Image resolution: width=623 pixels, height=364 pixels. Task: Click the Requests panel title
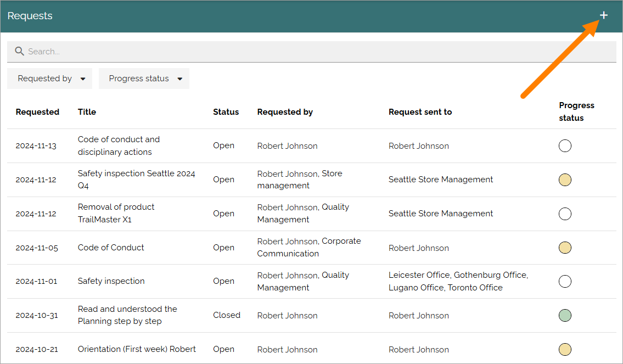[x=30, y=16]
